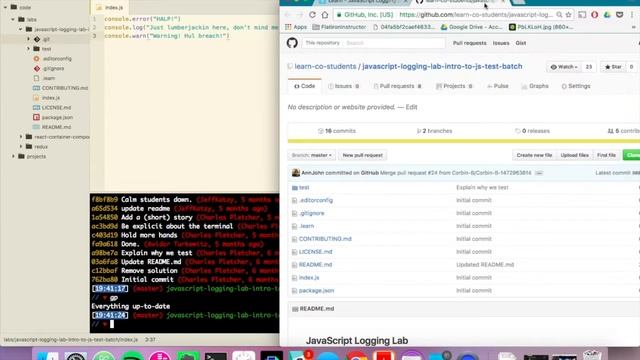Open the test folder on GitHub
This screenshot has width=640, height=360.
304,187
